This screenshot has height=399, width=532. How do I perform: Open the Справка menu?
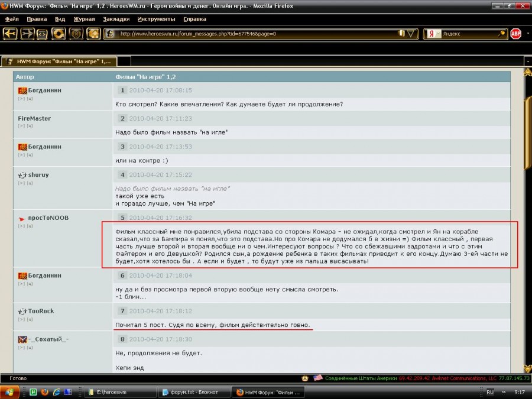click(x=194, y=19)
